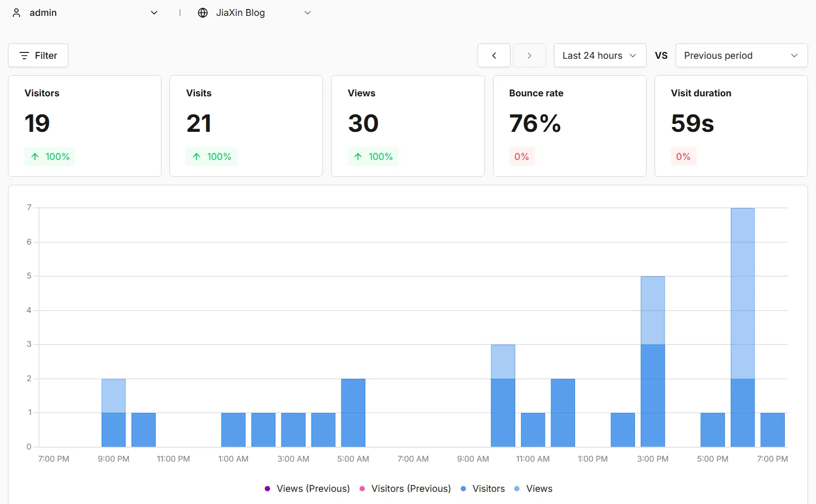Viewport: 816px width, 504px height.
Task: Click the VS label
Action: point(661,56)
